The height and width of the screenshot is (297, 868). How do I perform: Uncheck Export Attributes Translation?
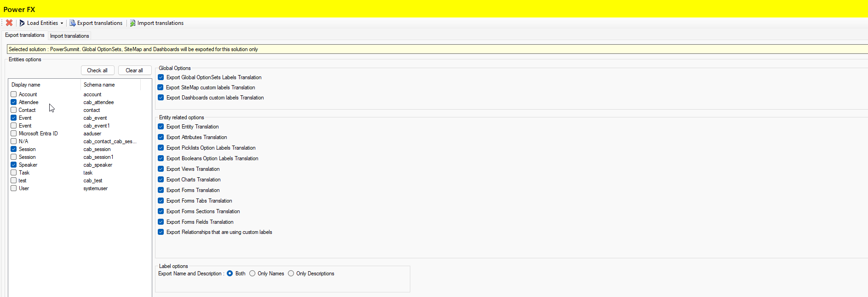click(x=161, y=137)
